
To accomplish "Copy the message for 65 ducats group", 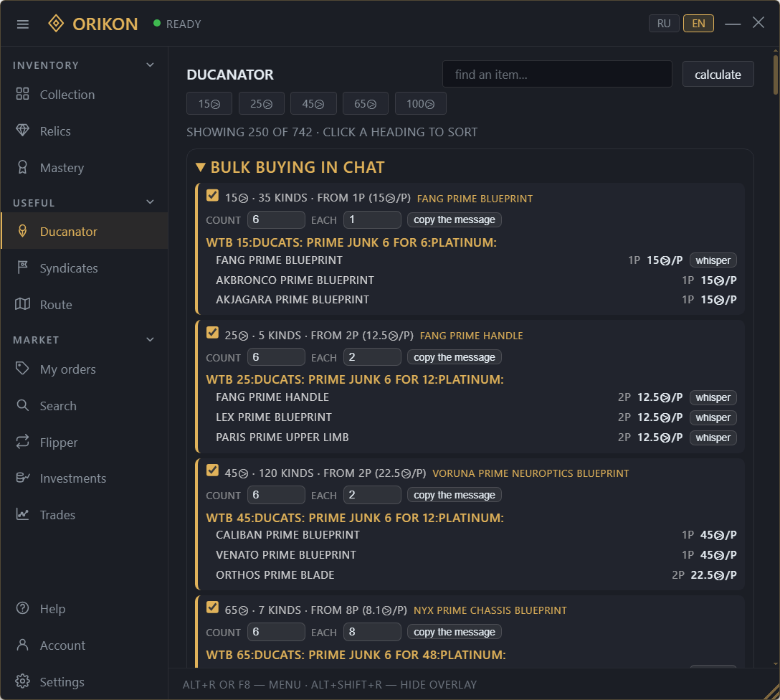I will pos(455,632).
